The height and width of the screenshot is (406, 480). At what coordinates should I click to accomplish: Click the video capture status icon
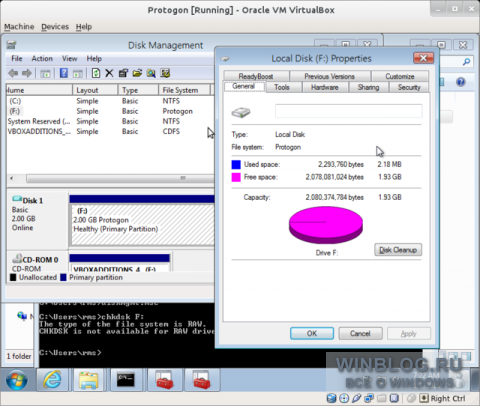(394, 398)
